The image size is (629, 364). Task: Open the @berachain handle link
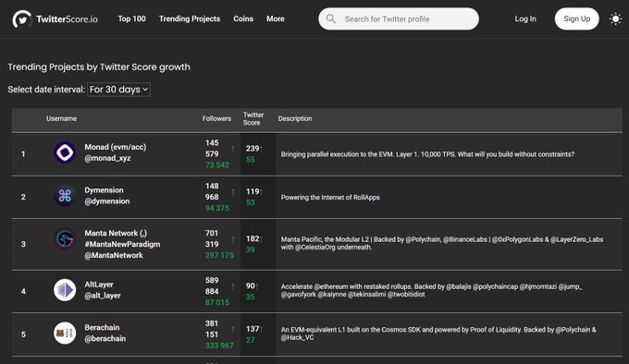click(105, 338)
